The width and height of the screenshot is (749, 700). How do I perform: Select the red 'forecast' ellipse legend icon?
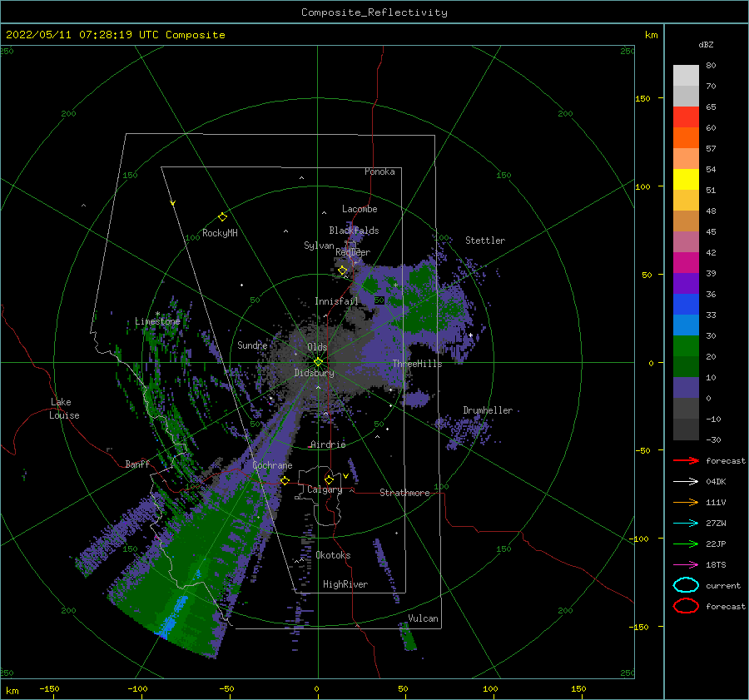(x=686, y=606)
